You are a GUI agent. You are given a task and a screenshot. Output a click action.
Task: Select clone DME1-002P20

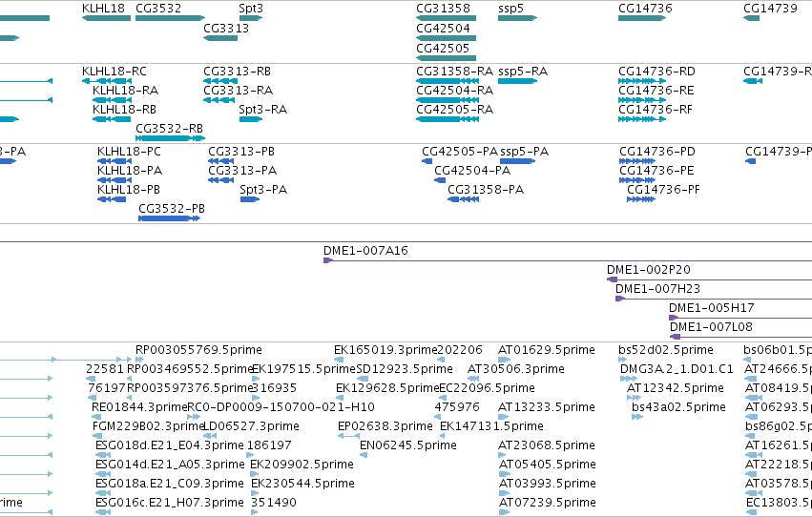710,280
